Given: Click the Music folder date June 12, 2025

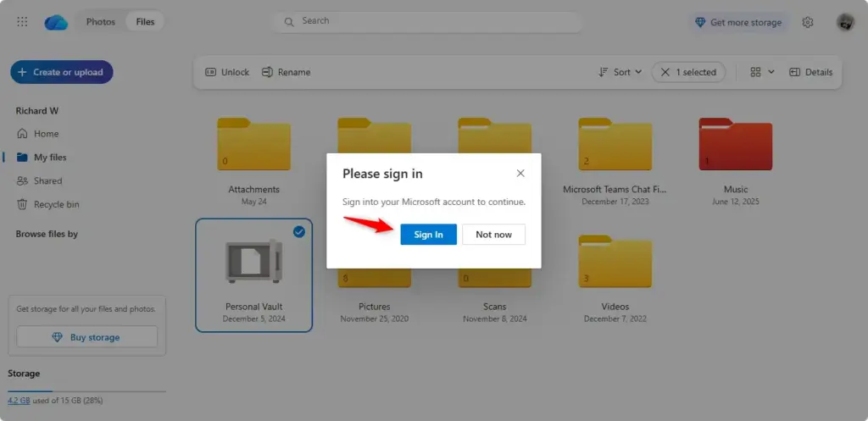Looking at the screenshot, I should point(735,202).
